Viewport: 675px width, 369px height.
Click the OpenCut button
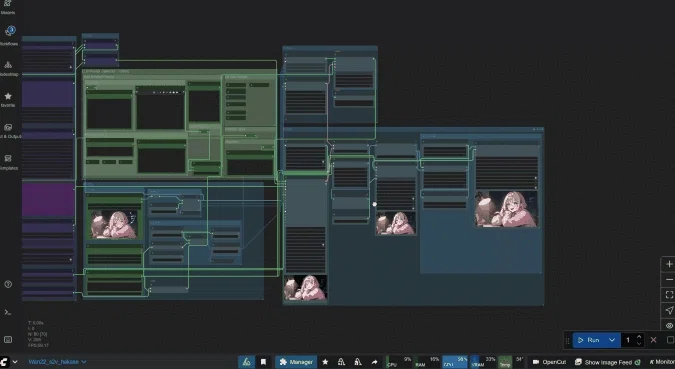tap(549, 362)
